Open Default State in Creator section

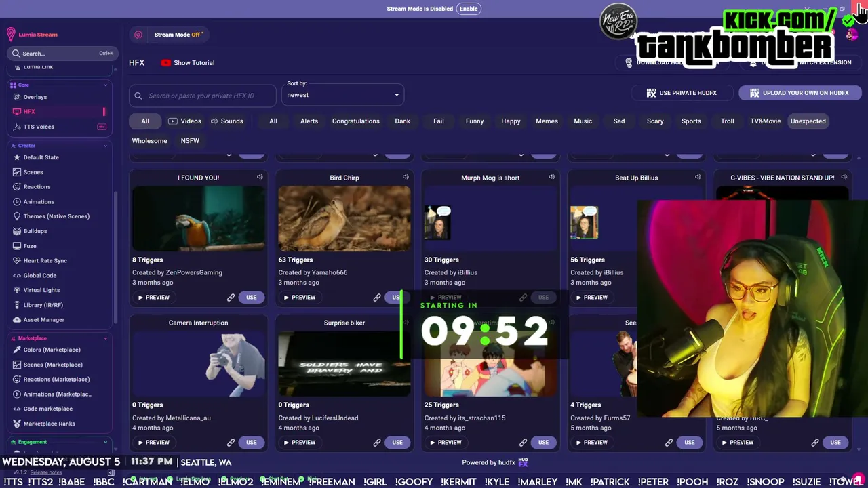(41, 157)
